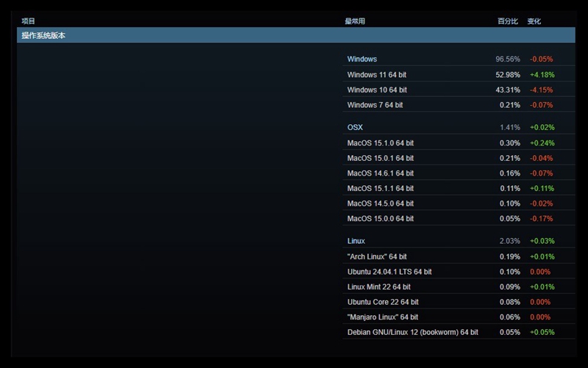Click the OSX total 1.41% value
This screenshot has height=368, width=588.
509,127
